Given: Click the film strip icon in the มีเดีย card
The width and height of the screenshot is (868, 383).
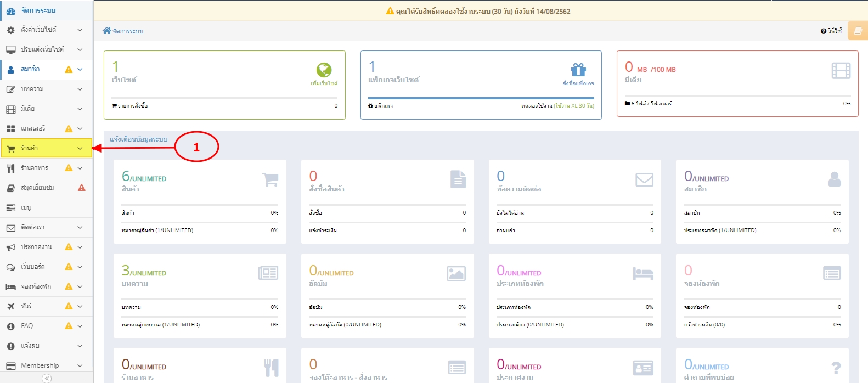Looking at the screenshot, I should (x=841, y=70).
